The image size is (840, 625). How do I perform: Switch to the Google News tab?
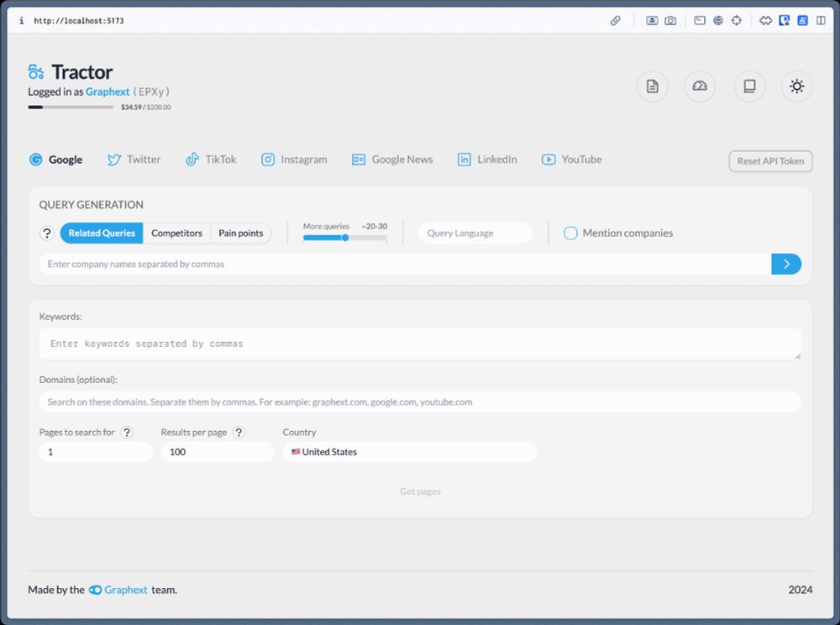click(392, 160)
